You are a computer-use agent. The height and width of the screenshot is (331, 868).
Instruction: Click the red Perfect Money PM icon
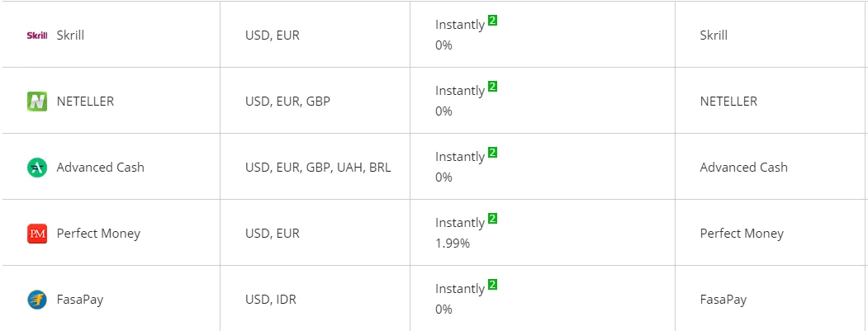point(37,234)
